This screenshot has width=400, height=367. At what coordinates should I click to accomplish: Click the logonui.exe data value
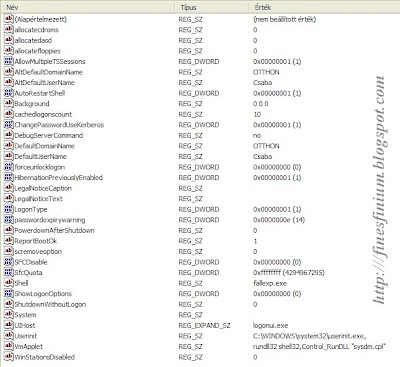(x=270, y=325)
